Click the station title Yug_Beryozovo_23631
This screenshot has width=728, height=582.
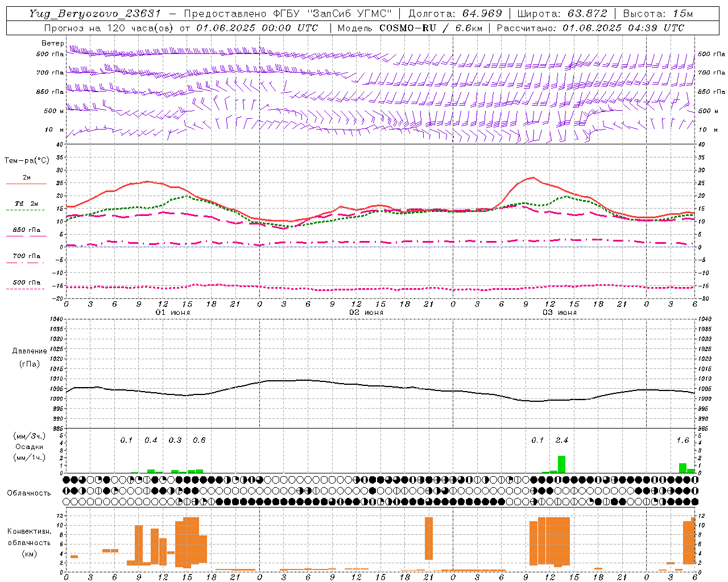click(x=95, y=14)
